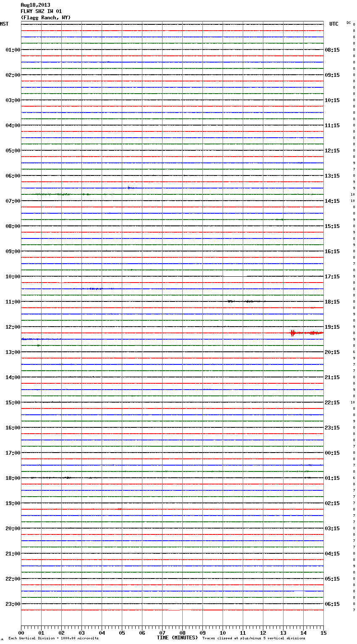
Task: Click the location label (Flagg Ranch, WY)
Action: click(x=46, y=18)
